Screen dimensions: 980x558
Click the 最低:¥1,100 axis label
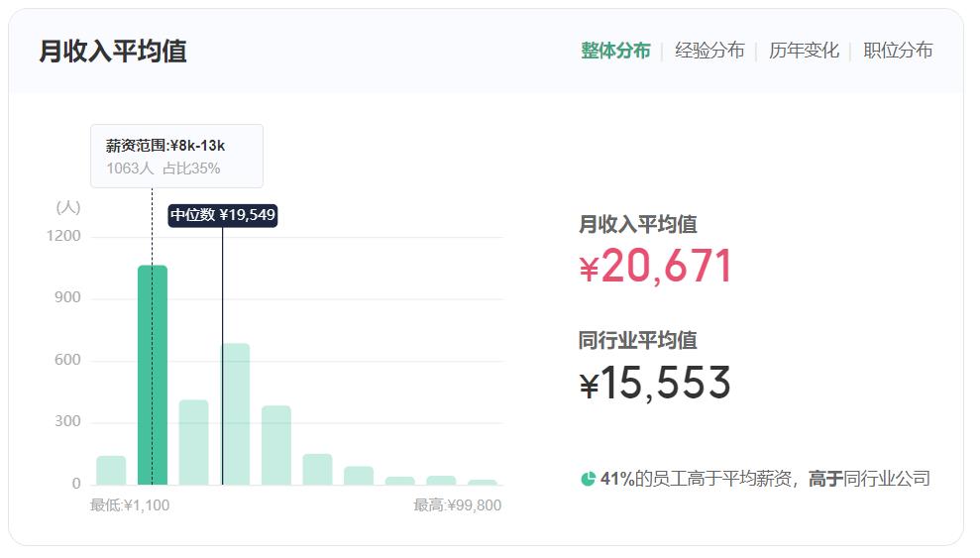pos(130,505)
